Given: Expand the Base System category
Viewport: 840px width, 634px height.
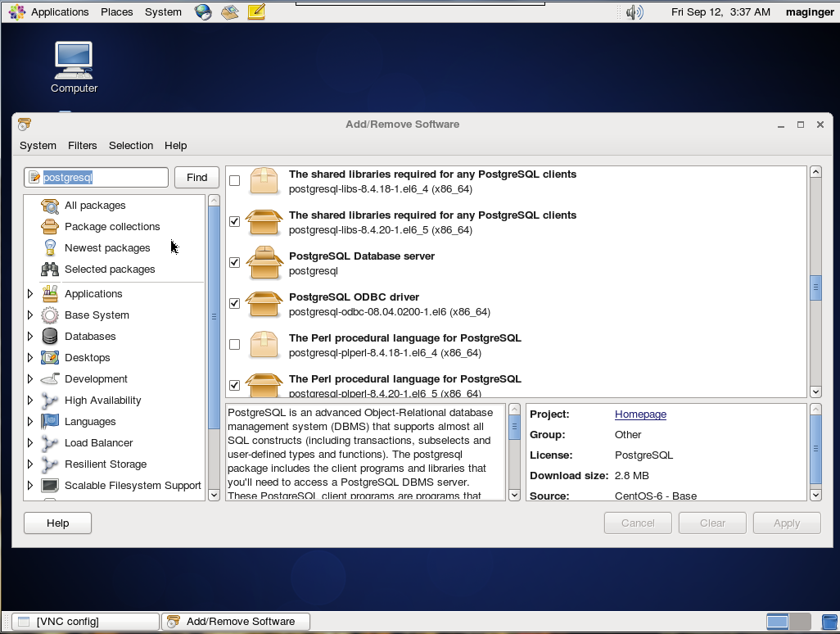Looking at the screenshot, I should pyautogui.click(x=30, y=315).
